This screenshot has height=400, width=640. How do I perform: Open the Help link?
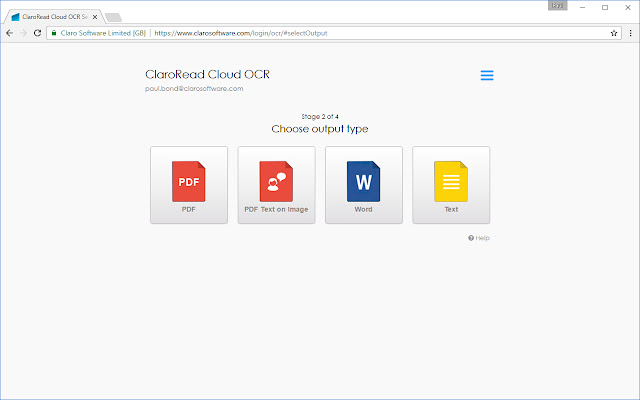point(479,238)
